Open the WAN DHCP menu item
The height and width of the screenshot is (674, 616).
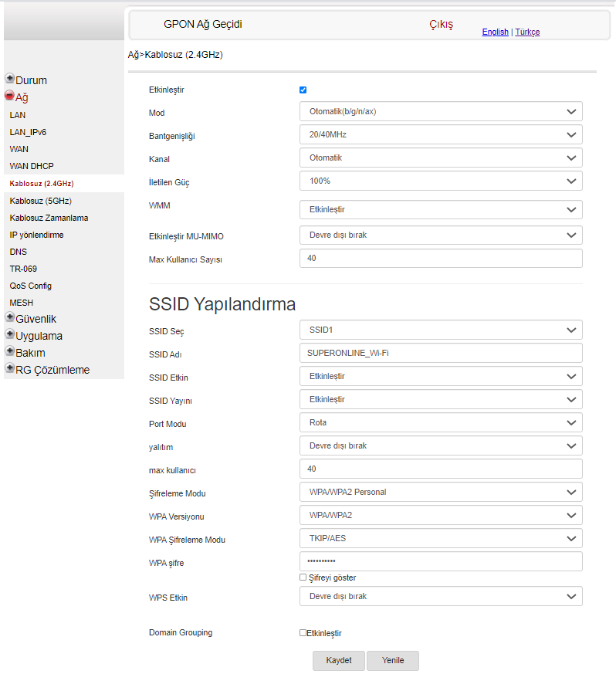(x=32, y=166)
